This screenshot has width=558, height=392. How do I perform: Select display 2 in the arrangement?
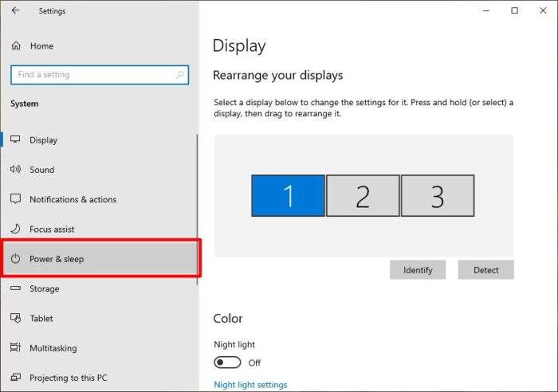363,195
